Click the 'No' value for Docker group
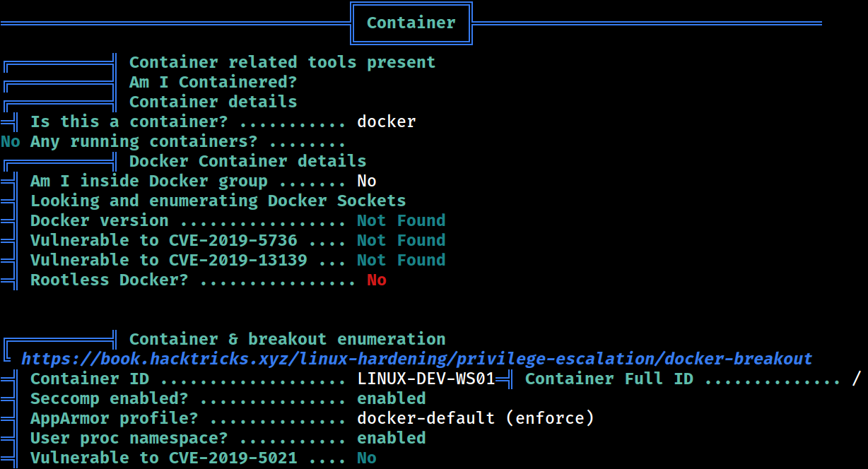The image size is (868, 469). (367, 181)
